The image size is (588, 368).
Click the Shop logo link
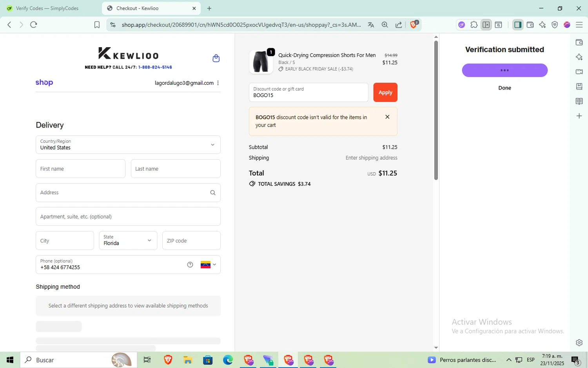tap(44, 82)
